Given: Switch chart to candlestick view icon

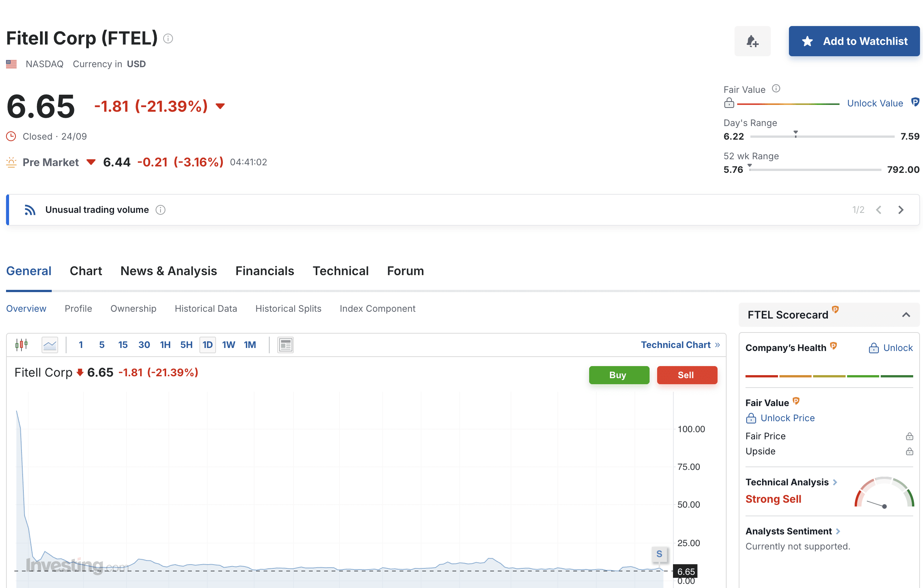Looking at the screenshot, I should pyautogui.click(x=22, y=345).
